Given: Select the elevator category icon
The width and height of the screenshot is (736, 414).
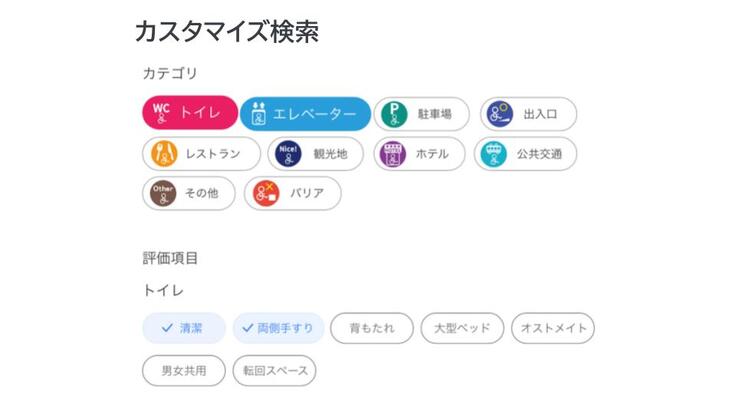Looking at the screenshot, I should (x=257, y=114).
